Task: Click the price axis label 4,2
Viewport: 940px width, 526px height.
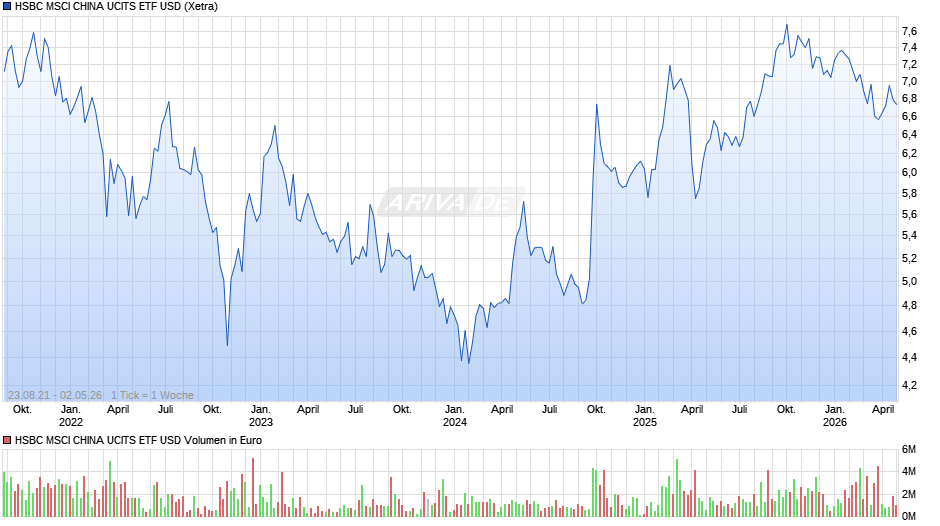Action: coord(909,385)
